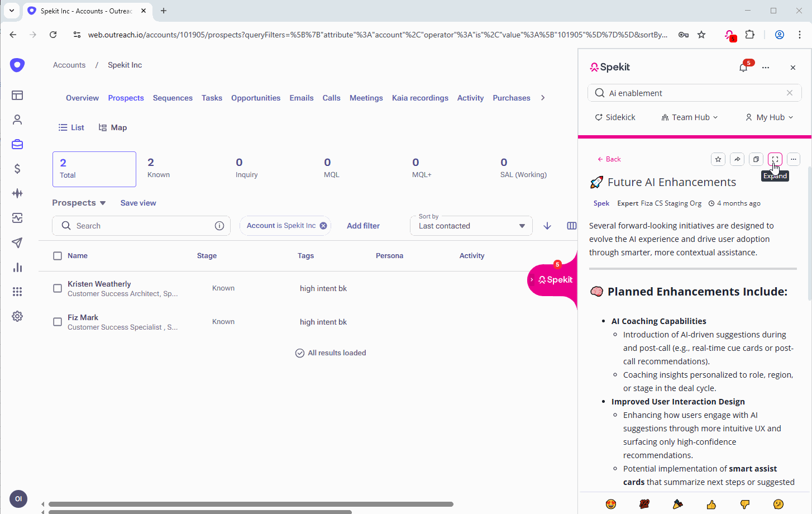Click the search info icon
Image resolution: width=812 pixels, height=514 pixels.
(x=219, y=226)
